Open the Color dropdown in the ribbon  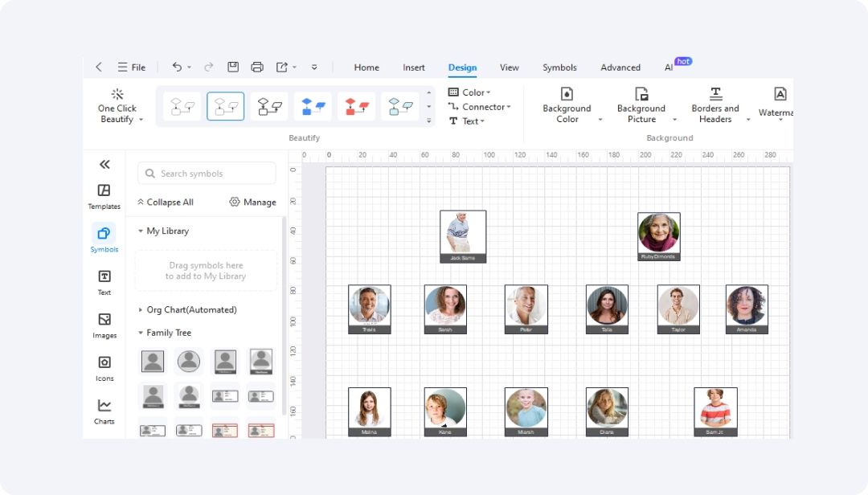[x=469, y=92]
